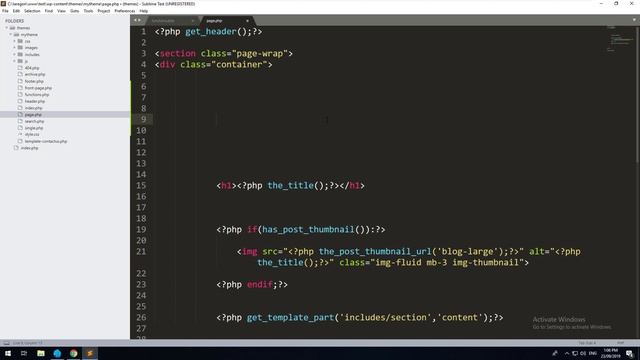Open the Tools menu

(x=88, y=11)
